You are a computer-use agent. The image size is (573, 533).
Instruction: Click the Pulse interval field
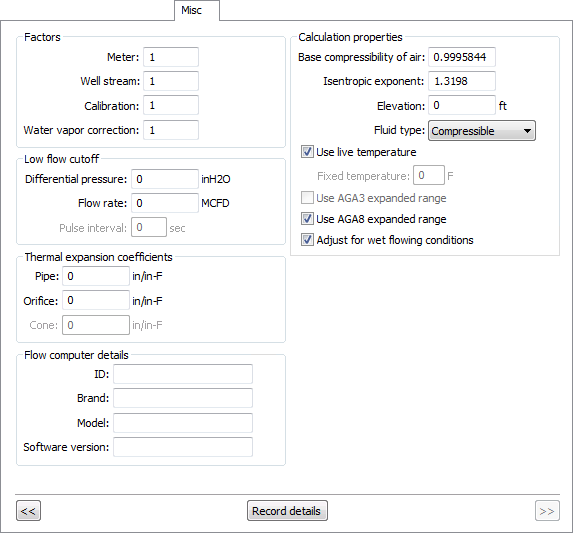(149, 227)
